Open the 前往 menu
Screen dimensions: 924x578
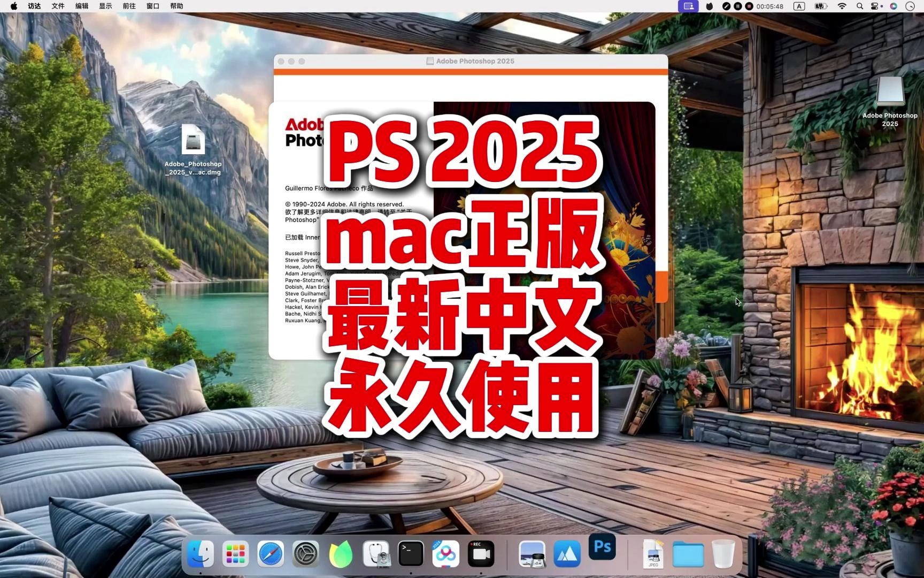128,6
